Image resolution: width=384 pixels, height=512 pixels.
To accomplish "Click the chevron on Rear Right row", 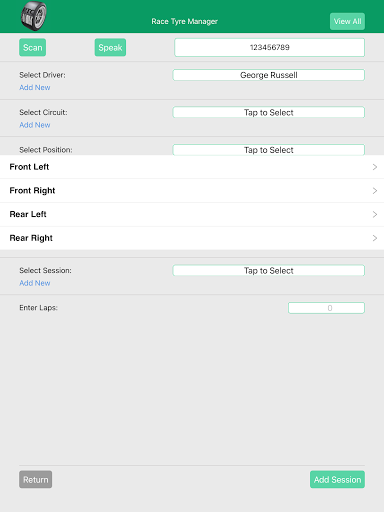I will 375,238.
